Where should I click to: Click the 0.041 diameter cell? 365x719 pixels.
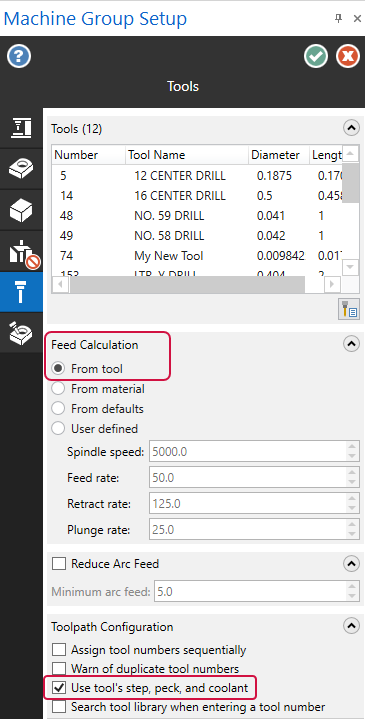[271, 216]
